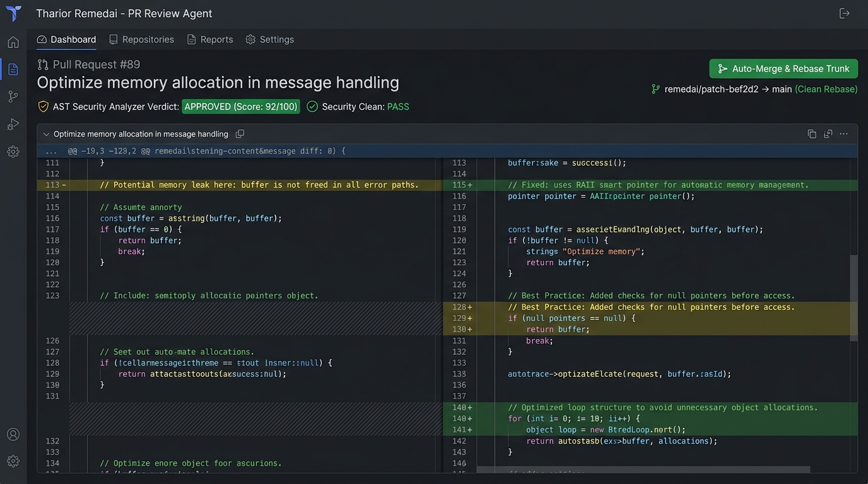Screen dimensions: 868x484
Task: Switch to the Dashboard tab
Action: pyautogui.click(x=66, y=39)
